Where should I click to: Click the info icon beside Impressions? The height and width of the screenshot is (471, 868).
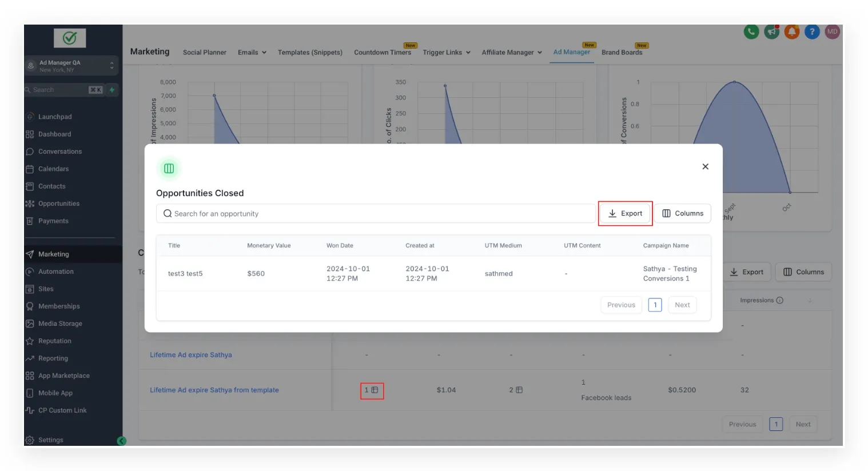coord(780,301)
